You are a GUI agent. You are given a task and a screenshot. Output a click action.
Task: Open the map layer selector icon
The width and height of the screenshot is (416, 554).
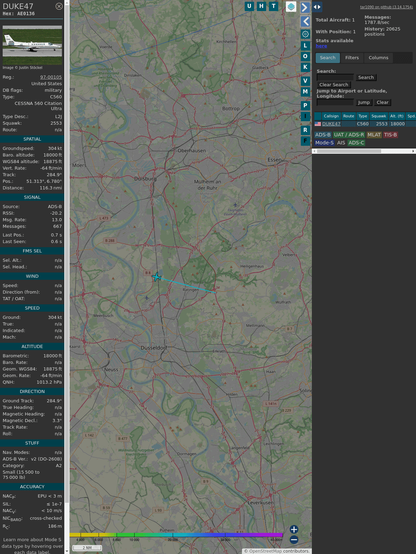coord(291,6)
